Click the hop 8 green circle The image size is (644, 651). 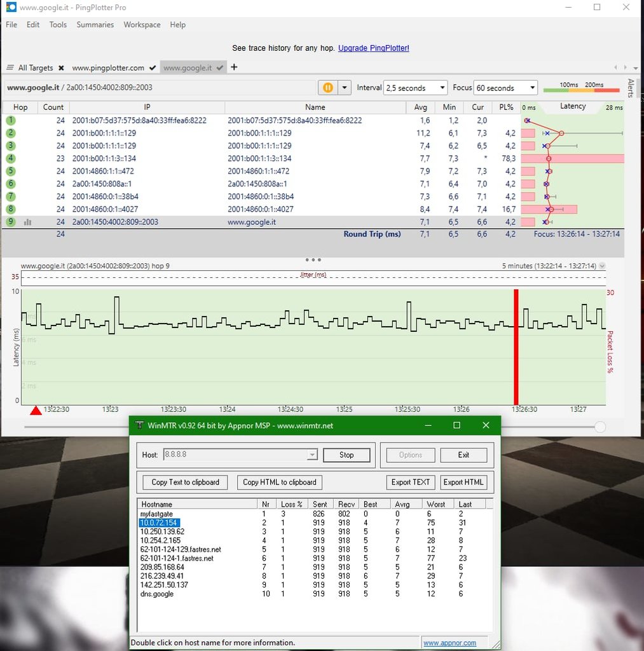point(11,209)
